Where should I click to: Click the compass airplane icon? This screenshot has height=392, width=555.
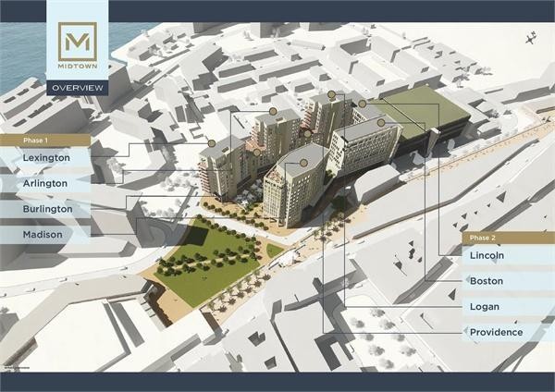[x=531, y=38]
